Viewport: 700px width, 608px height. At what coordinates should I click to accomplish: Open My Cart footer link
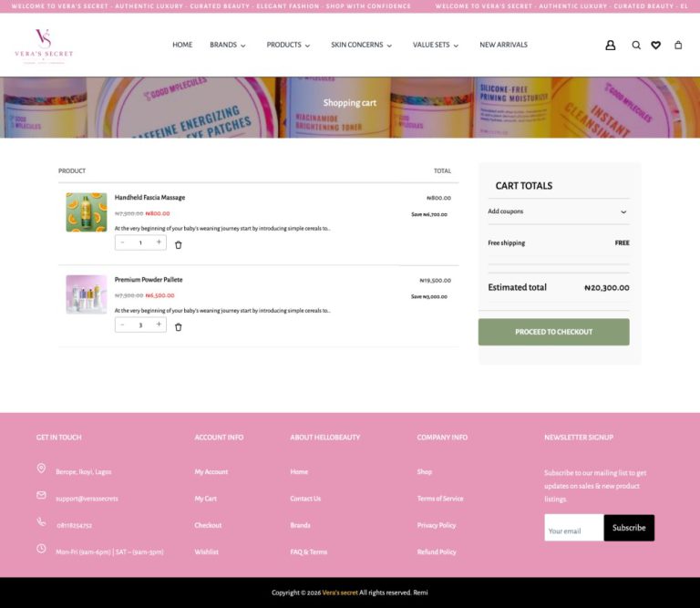click(205, 499)
